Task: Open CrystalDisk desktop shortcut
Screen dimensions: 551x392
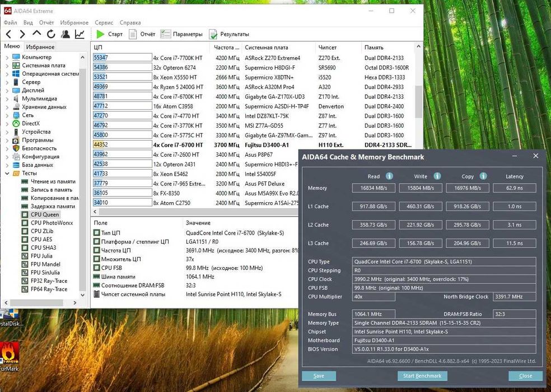Action: pos(11,318)
